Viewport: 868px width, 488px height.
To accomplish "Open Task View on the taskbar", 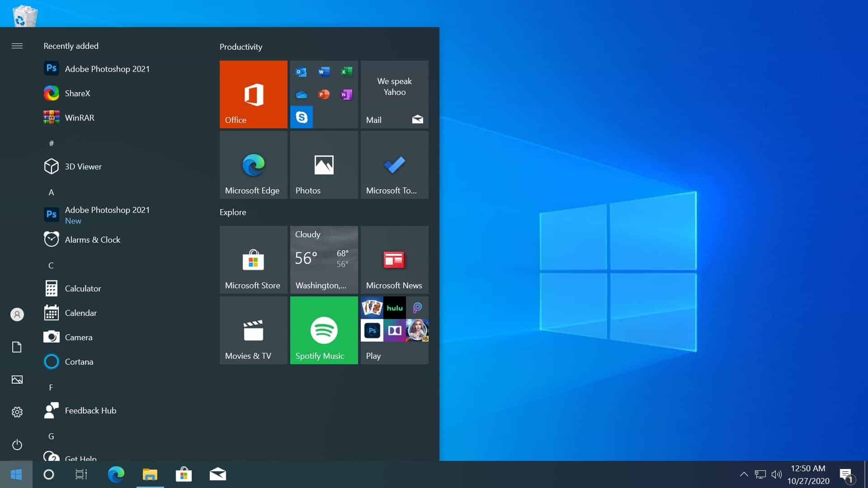I will coord(81,474).
